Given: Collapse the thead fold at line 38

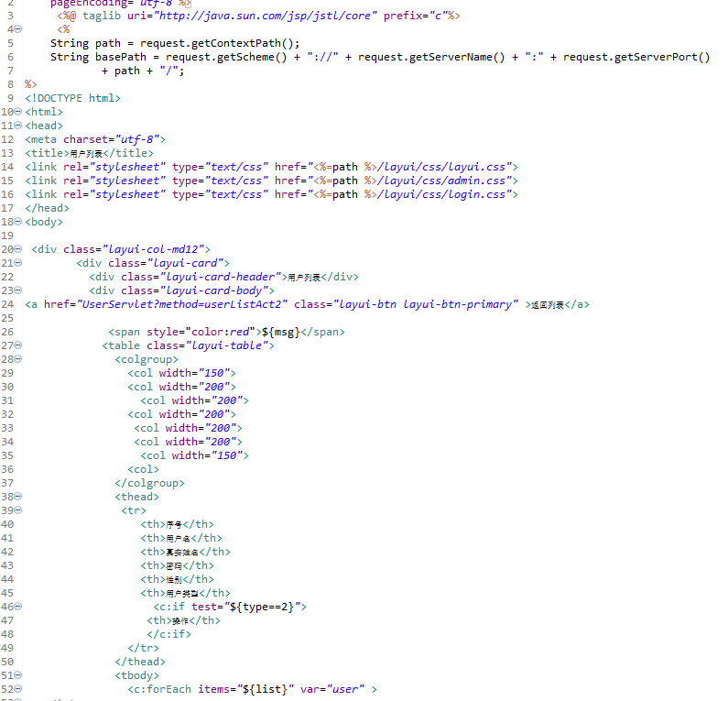Looking at the screenshot, I should (18, 497).
